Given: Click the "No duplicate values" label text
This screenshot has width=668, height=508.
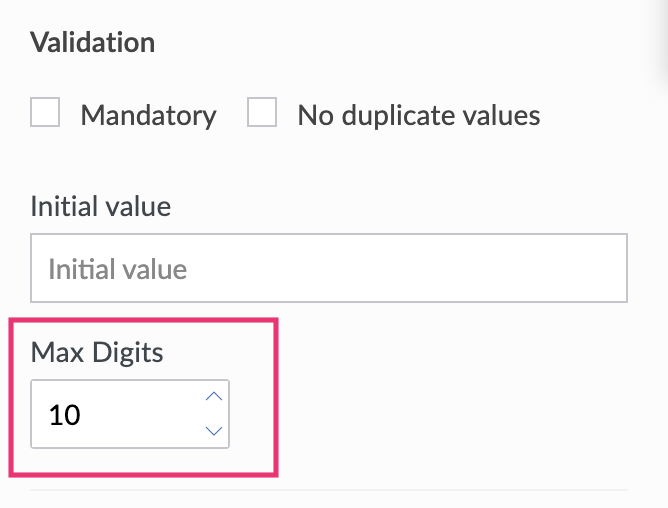Looking at the screenshot, I should click(x=418, y=115).
